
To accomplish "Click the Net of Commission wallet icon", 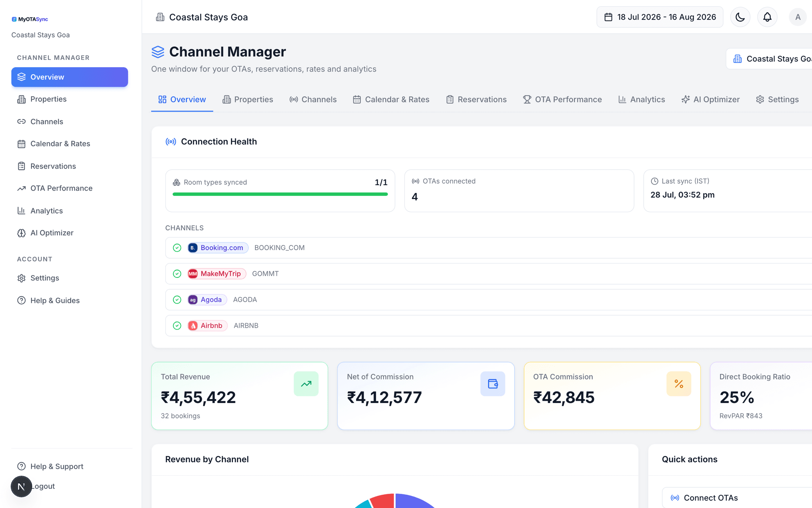I will pyautogui.click(x=493, y=384).
